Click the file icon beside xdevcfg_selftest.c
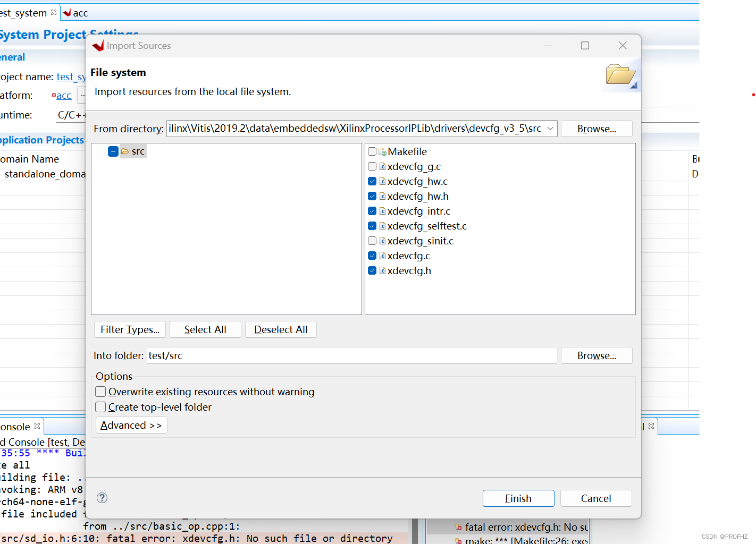The image size is (756, 544). tap(382, 226)
